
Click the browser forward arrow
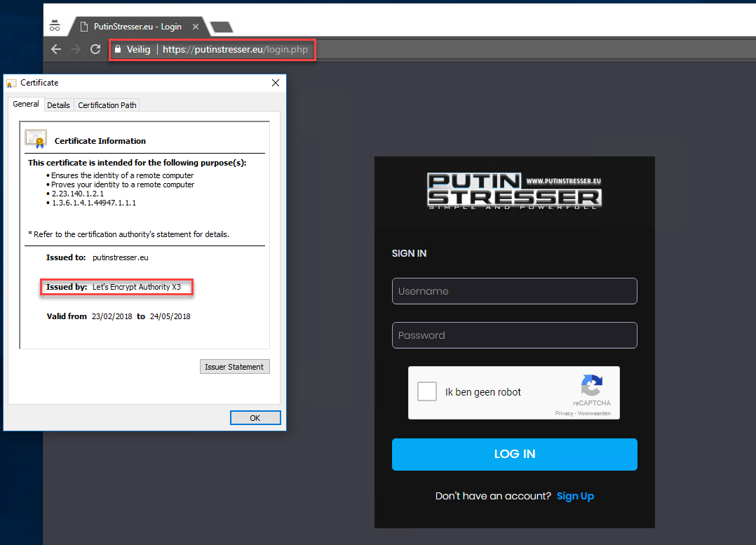point(76,49)
